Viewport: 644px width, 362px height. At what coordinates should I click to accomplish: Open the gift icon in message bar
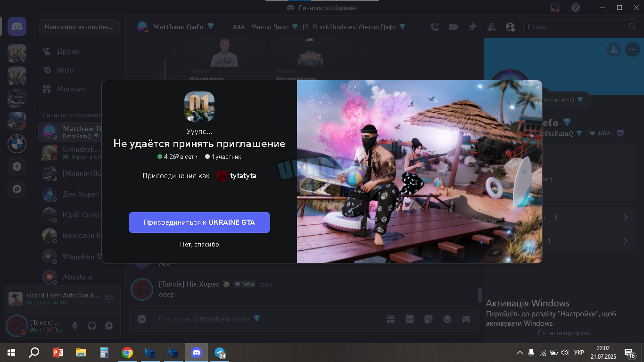pyautogui.click(x=391, y=319)
